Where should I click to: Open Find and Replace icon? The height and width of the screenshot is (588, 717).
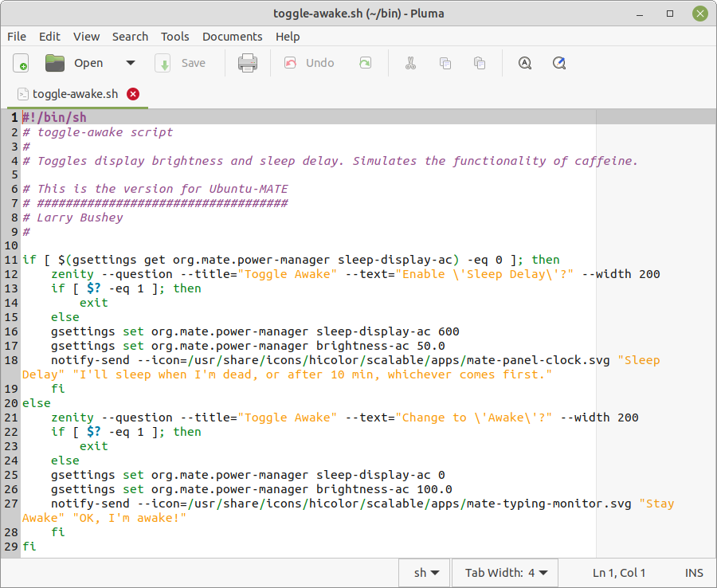559,63
